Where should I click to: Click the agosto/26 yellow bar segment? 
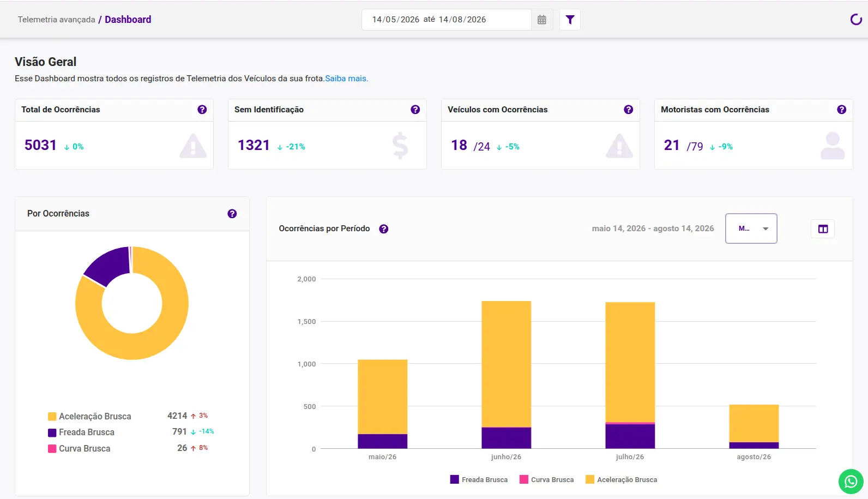click(754, 423)
